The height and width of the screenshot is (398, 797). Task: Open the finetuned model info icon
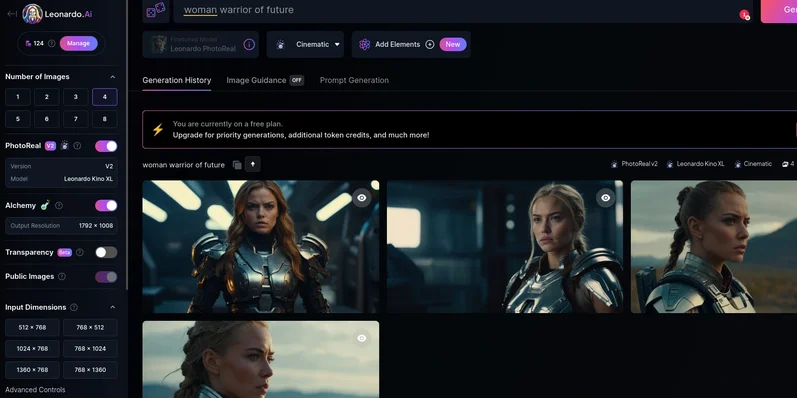point(249,45)
